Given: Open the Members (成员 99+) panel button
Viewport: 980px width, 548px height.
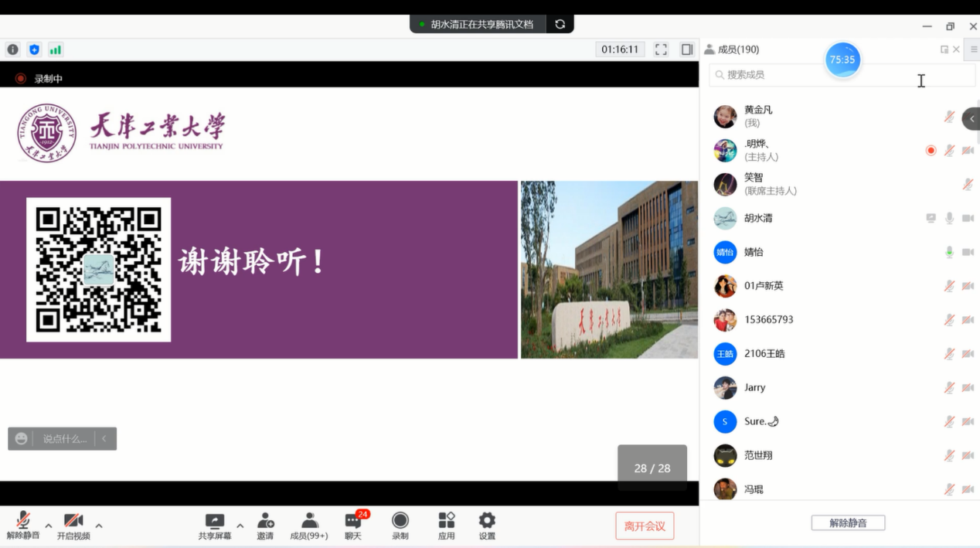Looking at the screenshot, I should tap(309, 526).
